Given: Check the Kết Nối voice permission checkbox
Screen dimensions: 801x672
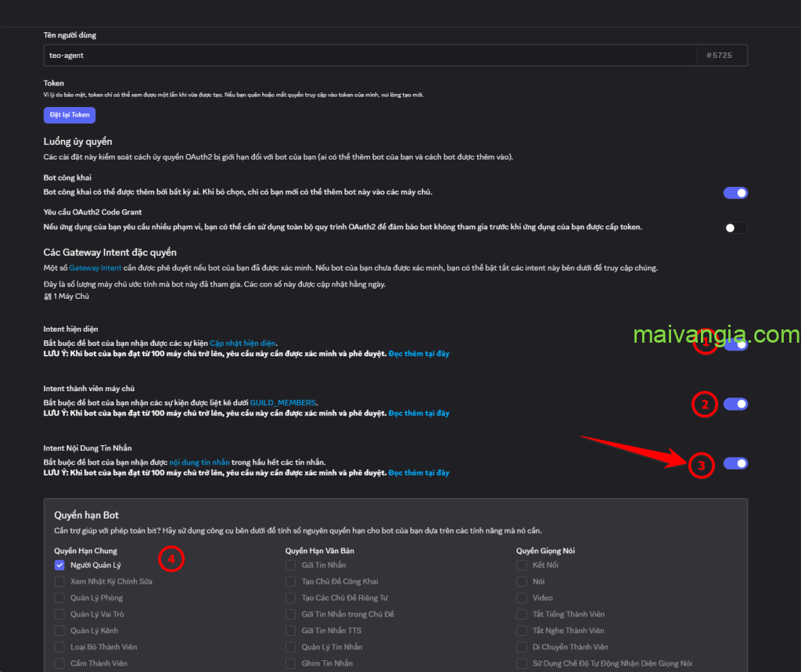Looking at the screenshot, I should point(522,565).
